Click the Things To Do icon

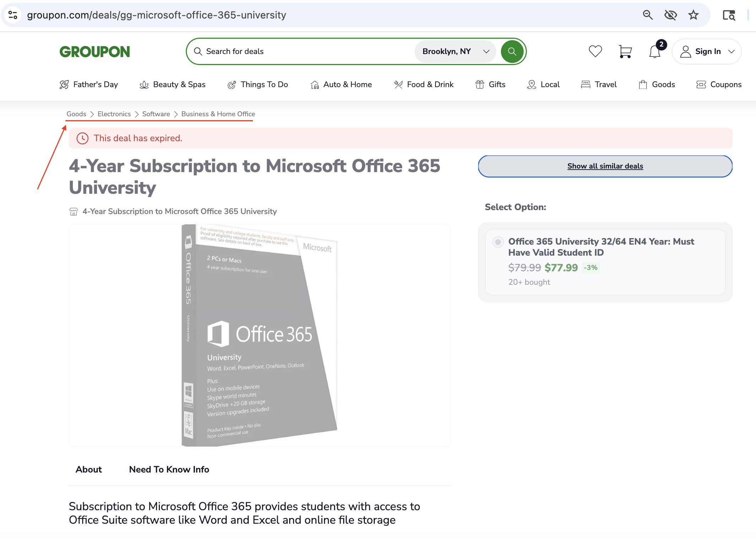tap(232, 85)
